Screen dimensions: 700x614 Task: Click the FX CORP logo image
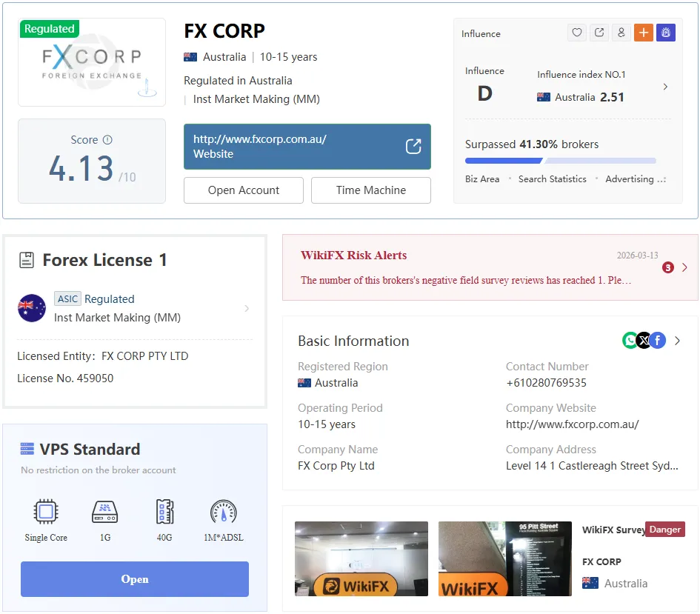(92, 62)
